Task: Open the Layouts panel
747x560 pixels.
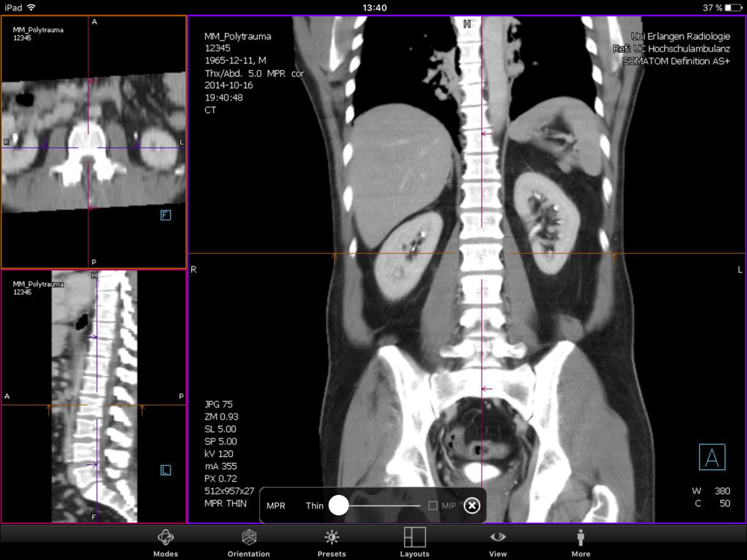Action: (x=415, y=544)
